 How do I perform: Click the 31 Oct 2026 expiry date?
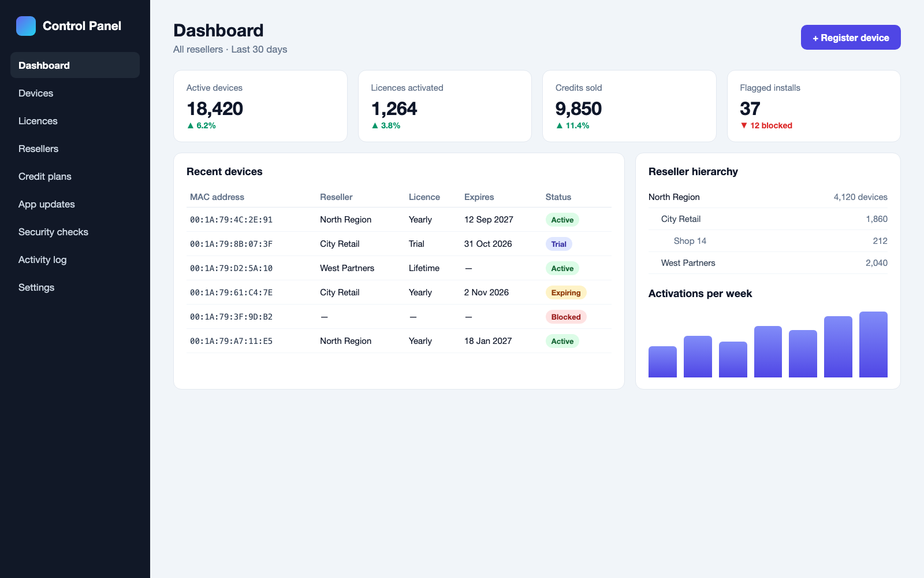[488, 244]
